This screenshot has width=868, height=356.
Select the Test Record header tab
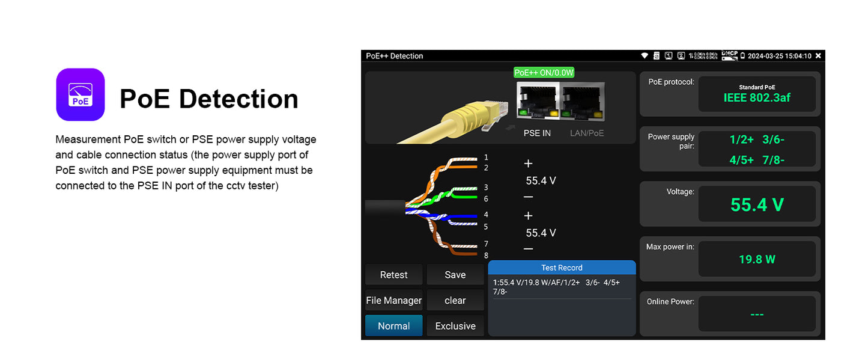[562, 268]
